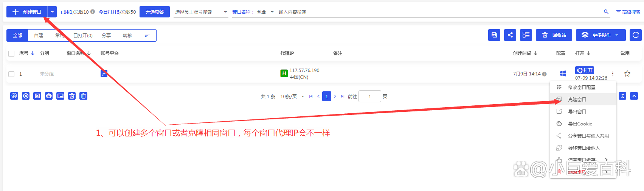Select page 1 button in pagination
Viewport: 644px width, 191px height.
click(x=327, y=96)
